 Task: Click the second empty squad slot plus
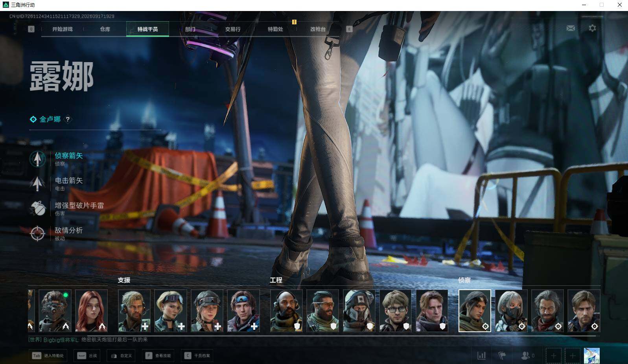coord(573,356)
